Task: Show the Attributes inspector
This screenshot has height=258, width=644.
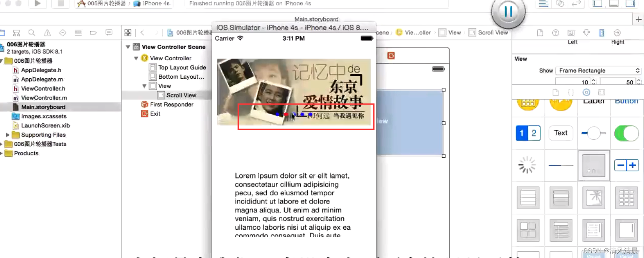Action: [x=587, y=33]
